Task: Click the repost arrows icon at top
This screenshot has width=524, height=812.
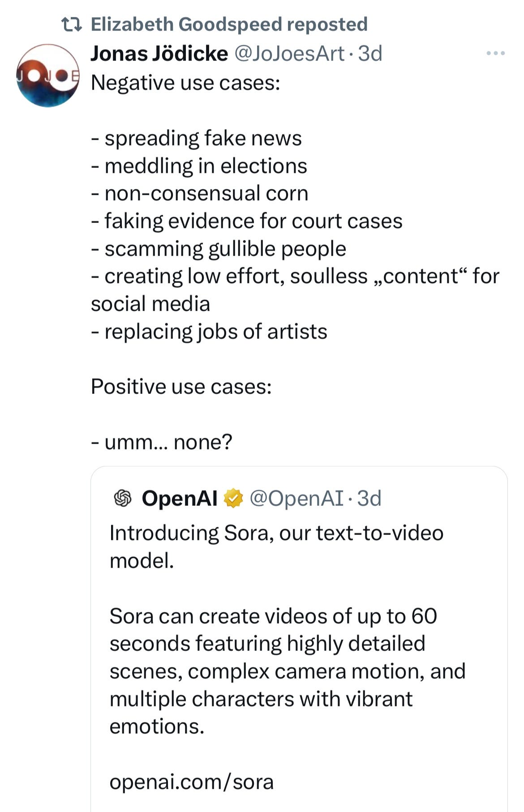Action: [72, 25]
